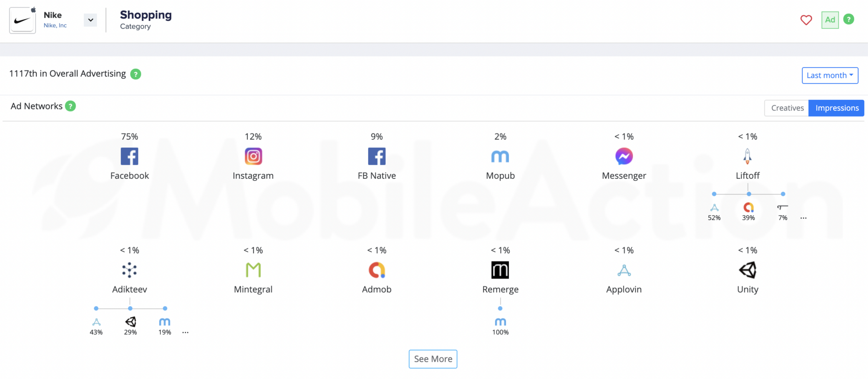This screenshot has height=379, width=868.
Task: Click the FB Native network label
Action: point(377,175)
